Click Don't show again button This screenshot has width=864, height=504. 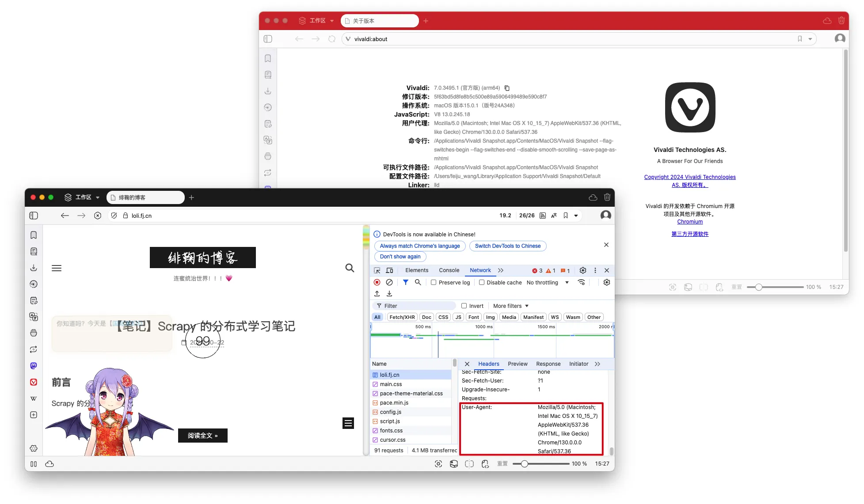click(x=400, y=257)
